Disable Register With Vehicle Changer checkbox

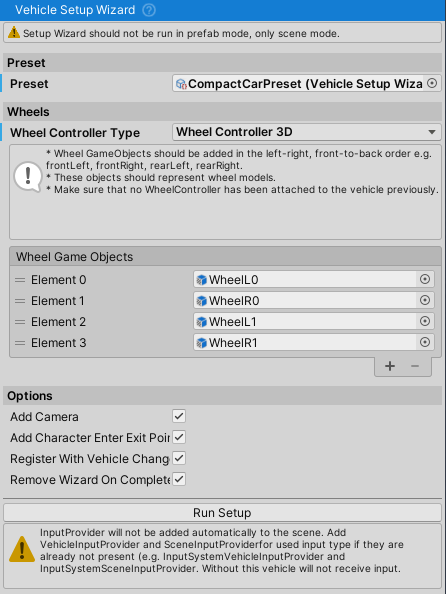[179, 458]
